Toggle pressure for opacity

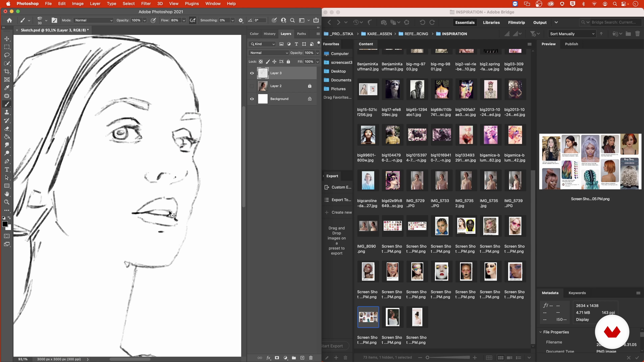(x=153, y=20)
